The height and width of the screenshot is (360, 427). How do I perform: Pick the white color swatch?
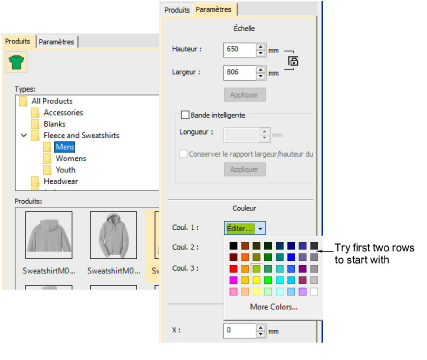314,292
